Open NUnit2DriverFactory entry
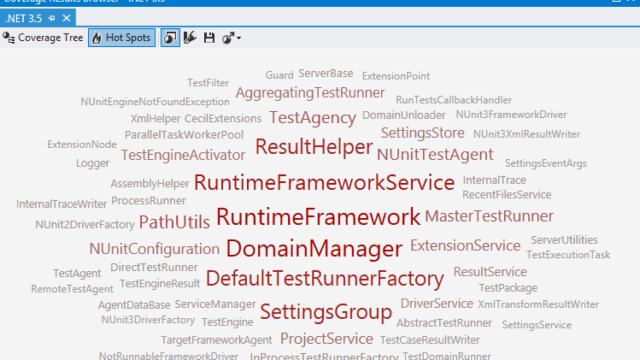Image resolution: width=640 pixels, height=360 pixels. (84, 224)
